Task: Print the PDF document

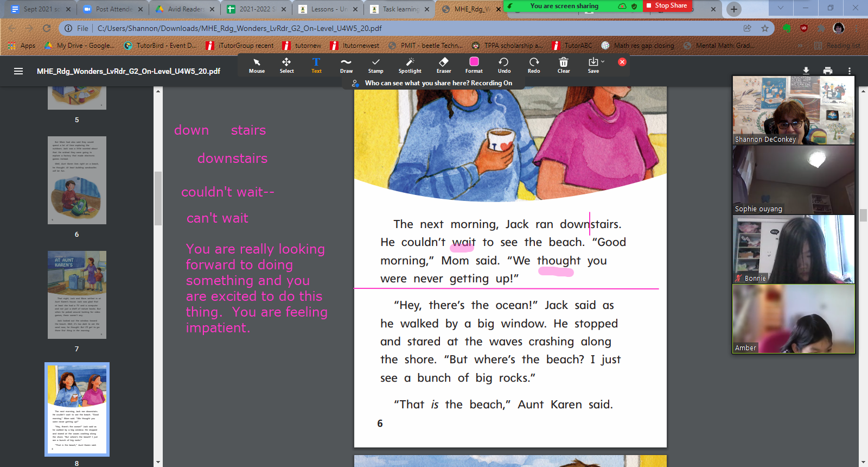Action: pos(828,71)
